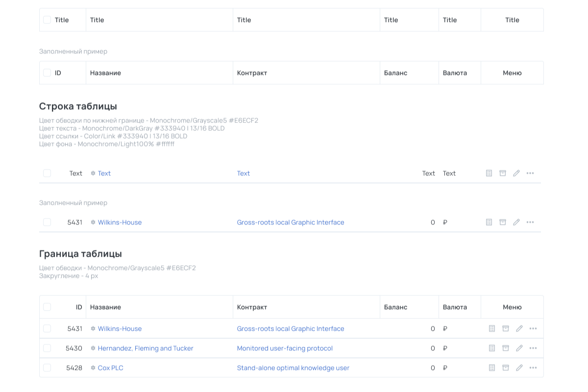Click the gear icon beside Cox PLC
Screen dimensions: 588x392
pos(93,368)
